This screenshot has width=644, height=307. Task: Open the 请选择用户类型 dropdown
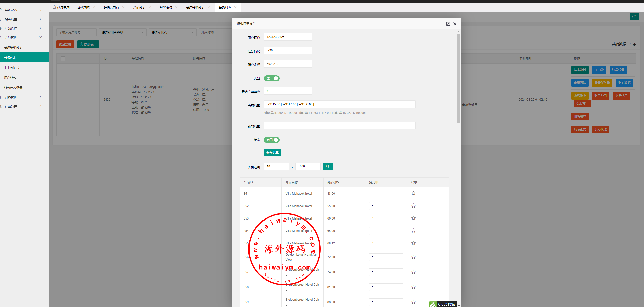pyautogui.click(x=122, y=32)
